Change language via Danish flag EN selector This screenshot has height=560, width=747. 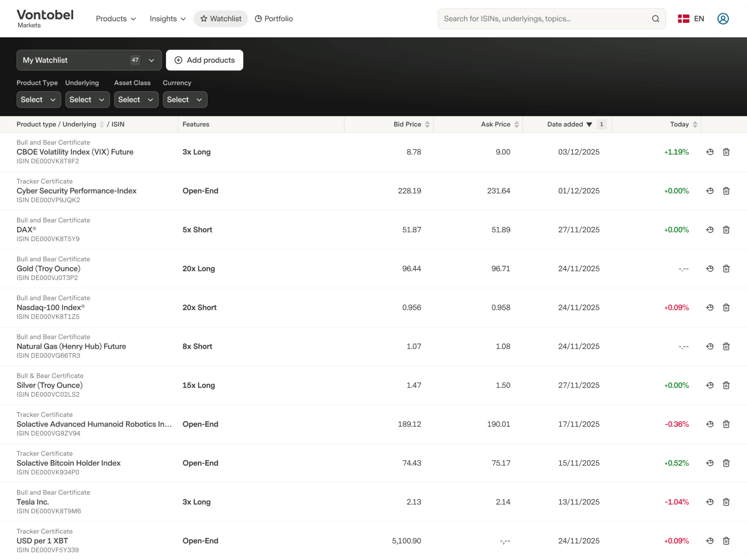pyautogui.click(x=691, y=19)
